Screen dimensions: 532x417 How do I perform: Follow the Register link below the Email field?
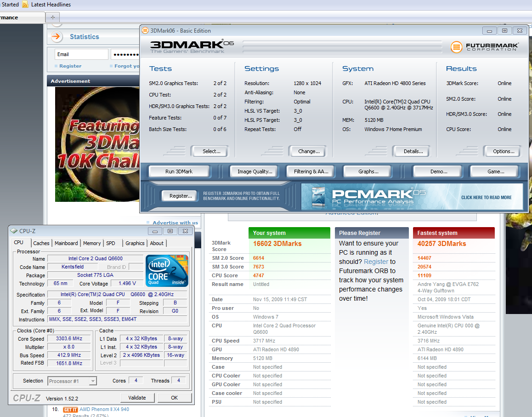(70, 66)
